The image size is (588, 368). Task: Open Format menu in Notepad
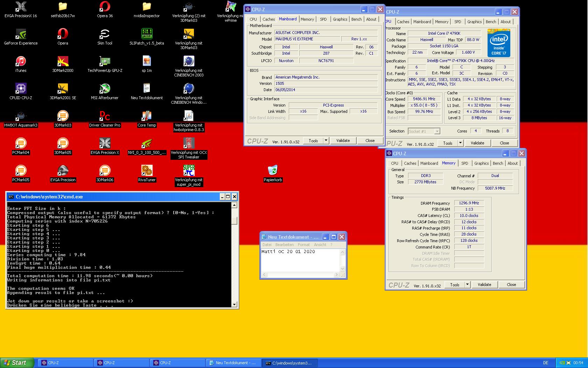point(304,245)
